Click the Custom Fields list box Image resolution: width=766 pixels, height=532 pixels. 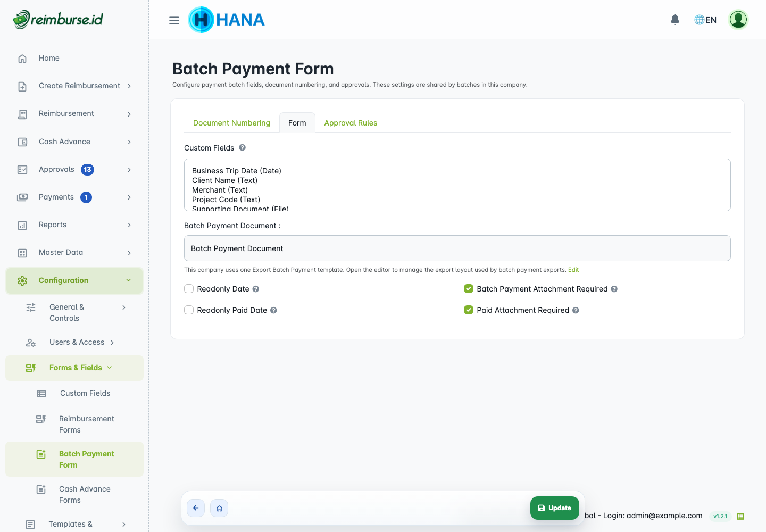(457, 185)
